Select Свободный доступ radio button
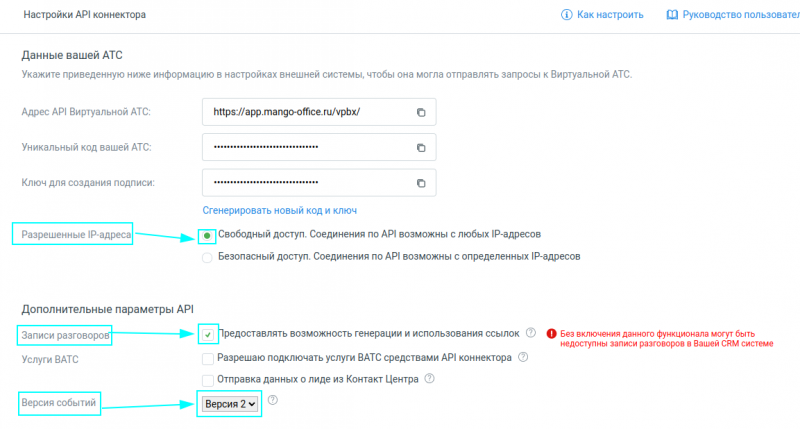 point(207,236)
